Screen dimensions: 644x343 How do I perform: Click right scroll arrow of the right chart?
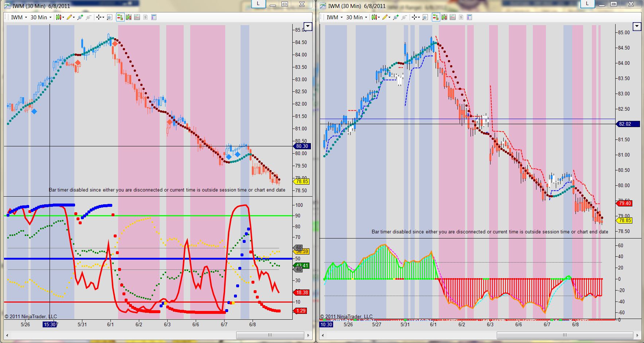(x=637, y=335)
